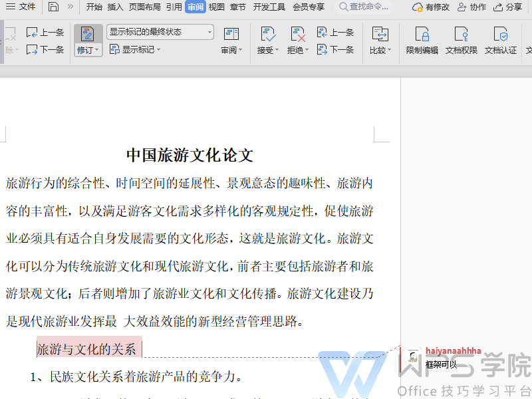
Task: Click the 文档认证 icon
Action: pos(501,37)
